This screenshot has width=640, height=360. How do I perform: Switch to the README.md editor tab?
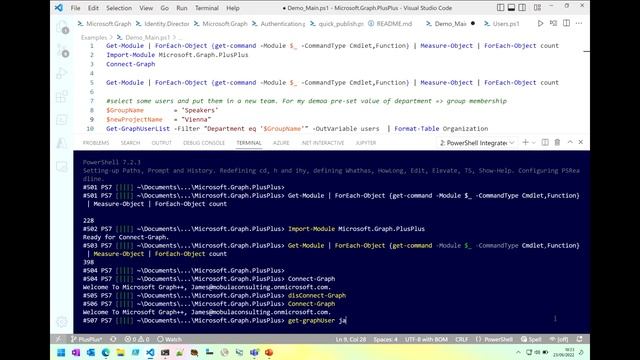click(x=389, y=24)
